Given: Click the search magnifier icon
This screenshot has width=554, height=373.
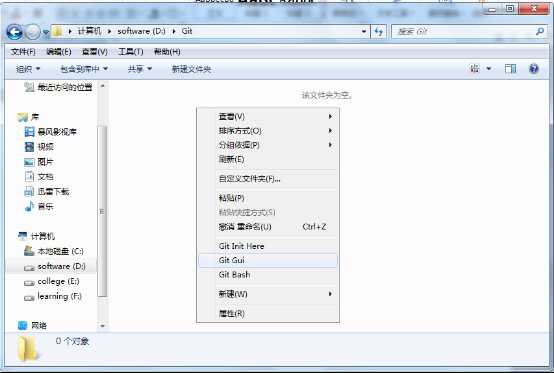Looking at the screenshot, I should pyautogui.click(x=540, y=31).
